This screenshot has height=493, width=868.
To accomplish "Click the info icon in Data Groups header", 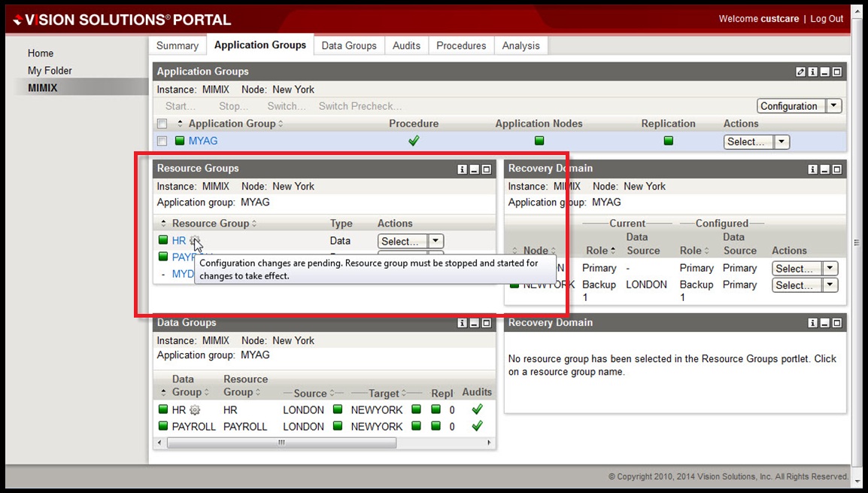I will pyautogui.click(x=463, y=323).
